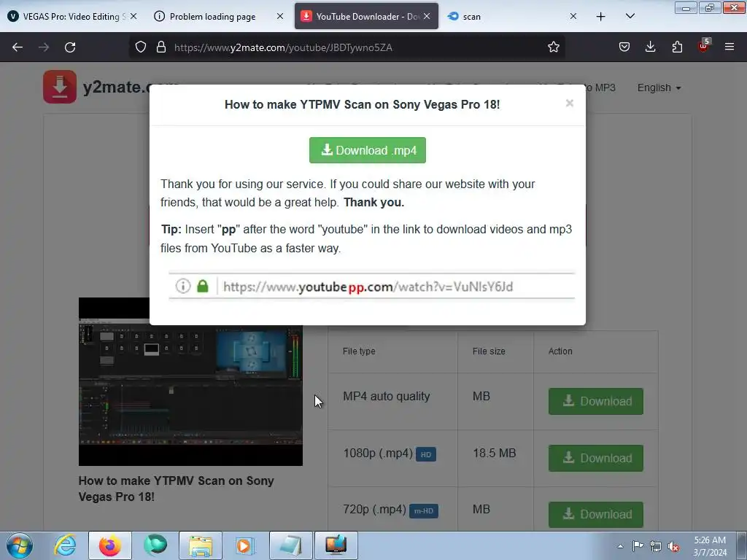Screen dimensions: 747x560
Task: Click the Edge-like green globe taskbar icon
Action: click(155, 545)
